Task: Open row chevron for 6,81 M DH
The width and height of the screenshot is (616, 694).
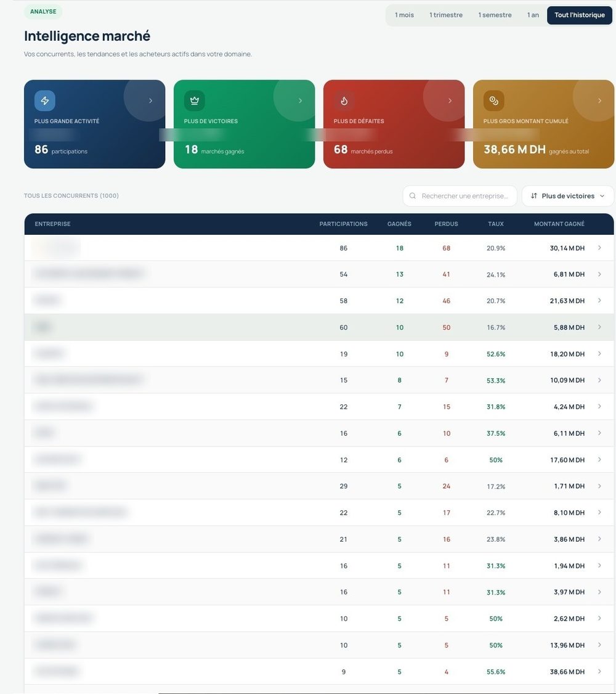Action: [599, 274]
